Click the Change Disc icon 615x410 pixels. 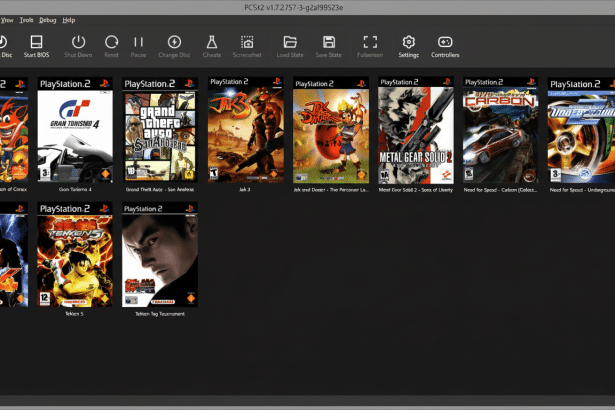pos(174,42)
